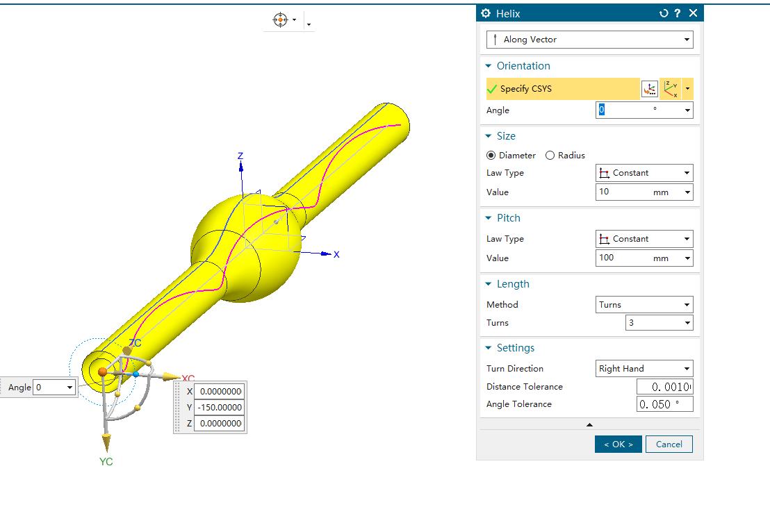Open the Pitch Value options arrow

click(687, 258)
